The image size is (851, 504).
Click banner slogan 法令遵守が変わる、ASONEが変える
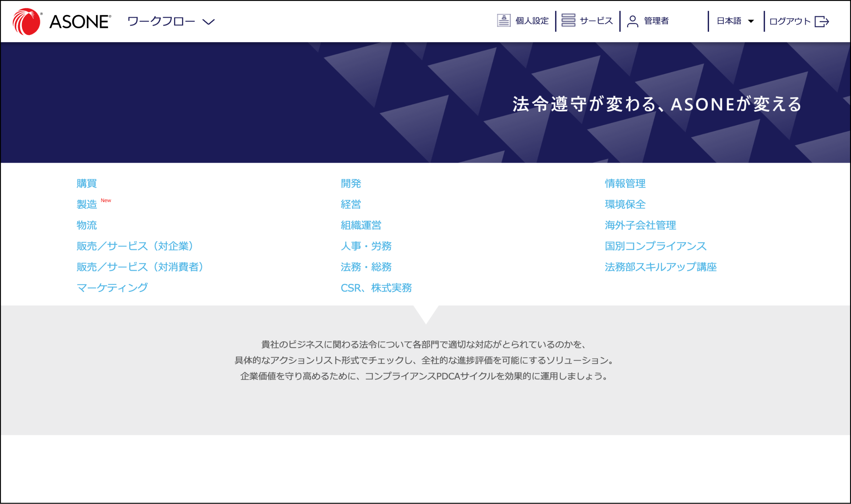[657, 104]
